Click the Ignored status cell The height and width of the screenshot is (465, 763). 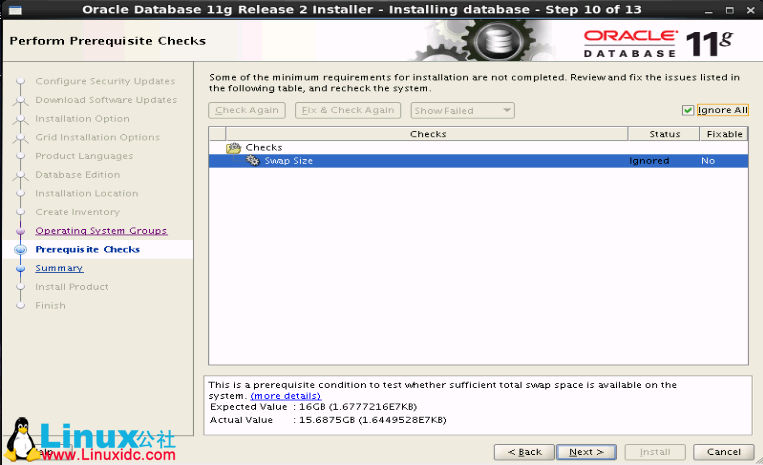pyautogui.click(x=649, y=161)
